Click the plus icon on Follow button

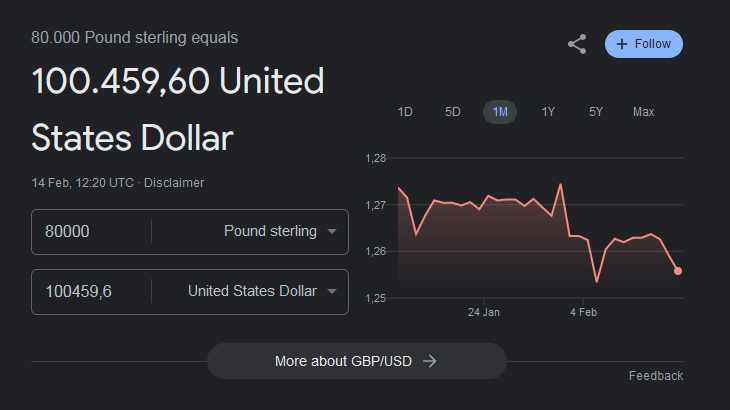point(622,44)
